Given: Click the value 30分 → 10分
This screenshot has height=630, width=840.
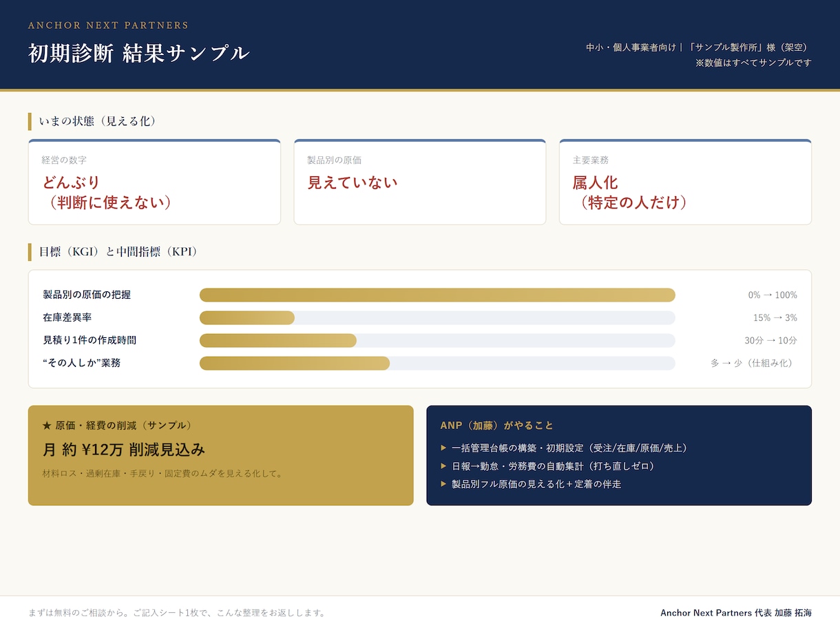Looking at the screenshot, I should (x=771, y=340).
